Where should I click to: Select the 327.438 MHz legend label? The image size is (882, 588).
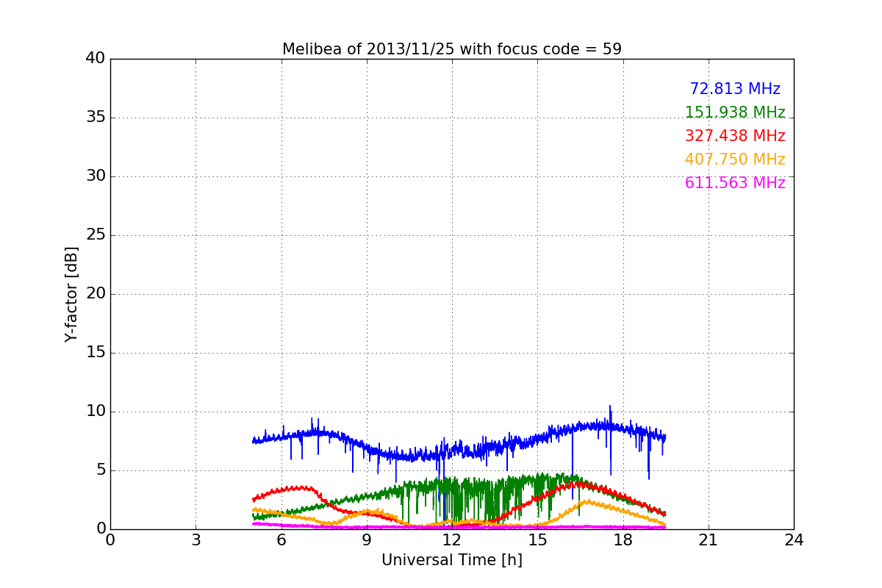tap(735, 136)
